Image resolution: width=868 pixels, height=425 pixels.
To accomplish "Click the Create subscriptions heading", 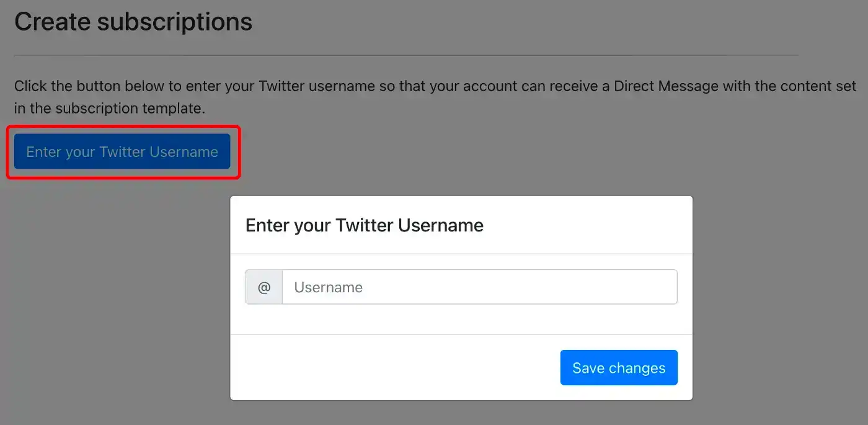I will 133,22.
